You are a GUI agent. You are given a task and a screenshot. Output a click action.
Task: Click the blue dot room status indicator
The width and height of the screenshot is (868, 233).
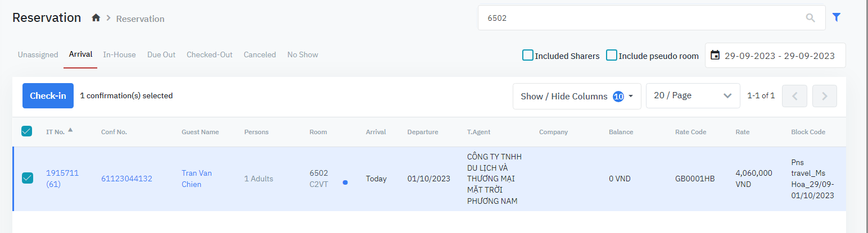[345, 182]
